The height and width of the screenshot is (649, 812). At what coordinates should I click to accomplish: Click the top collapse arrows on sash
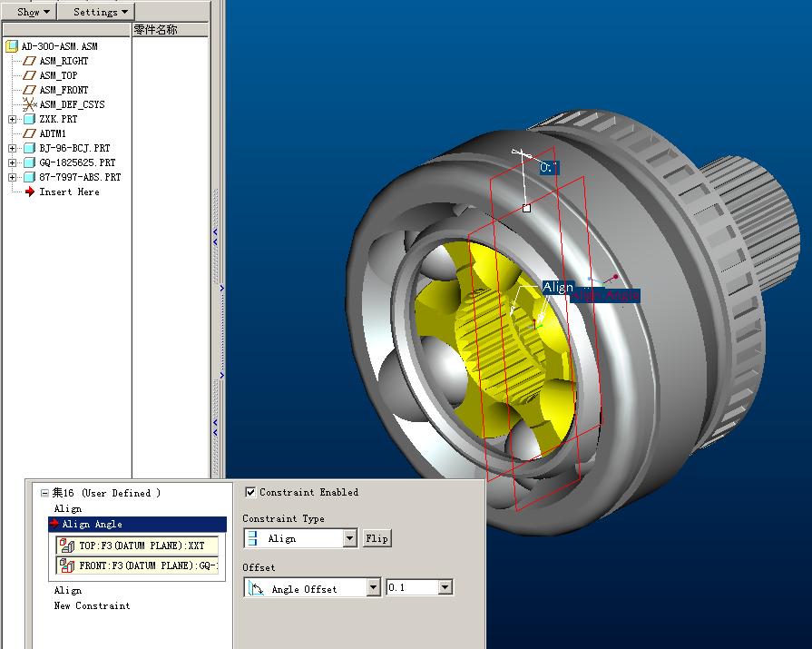215,237
